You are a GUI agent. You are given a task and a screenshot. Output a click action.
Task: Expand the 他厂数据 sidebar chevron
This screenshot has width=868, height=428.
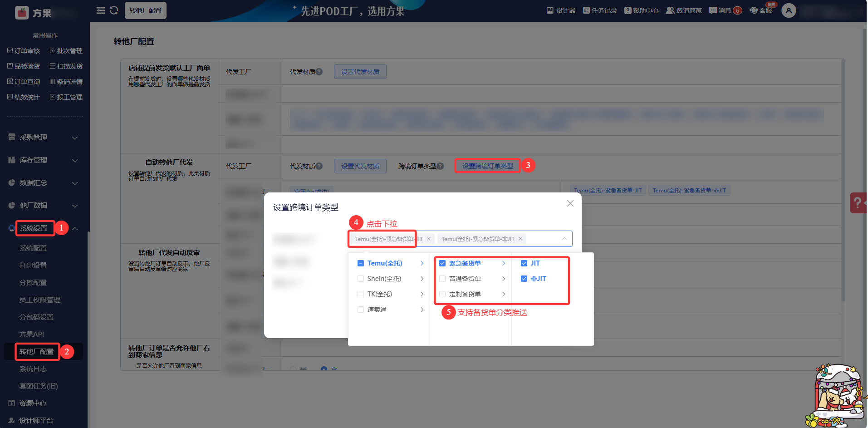click(75, 206)
